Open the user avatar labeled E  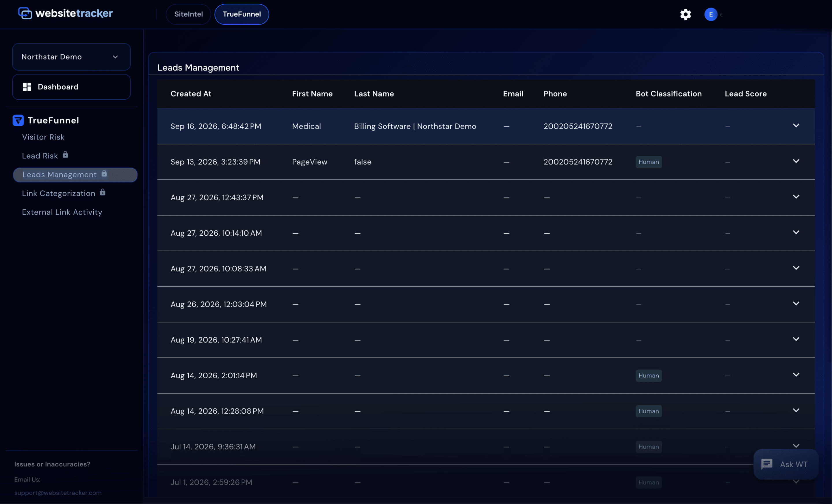710,14
